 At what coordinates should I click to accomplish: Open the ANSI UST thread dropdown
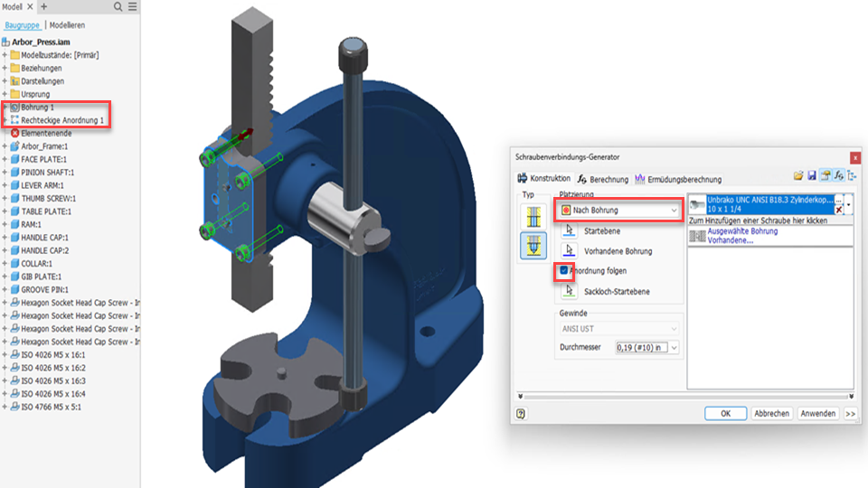tap(618, 329)
